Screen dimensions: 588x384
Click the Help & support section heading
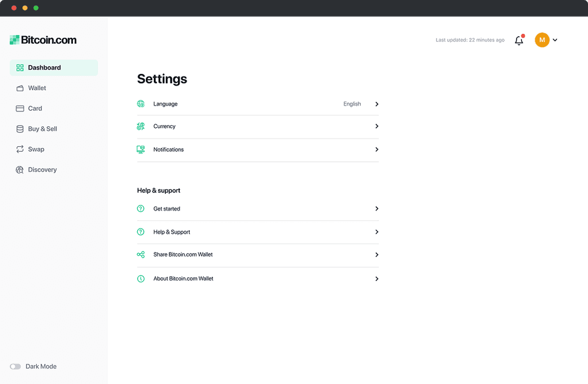pos(158,191)
